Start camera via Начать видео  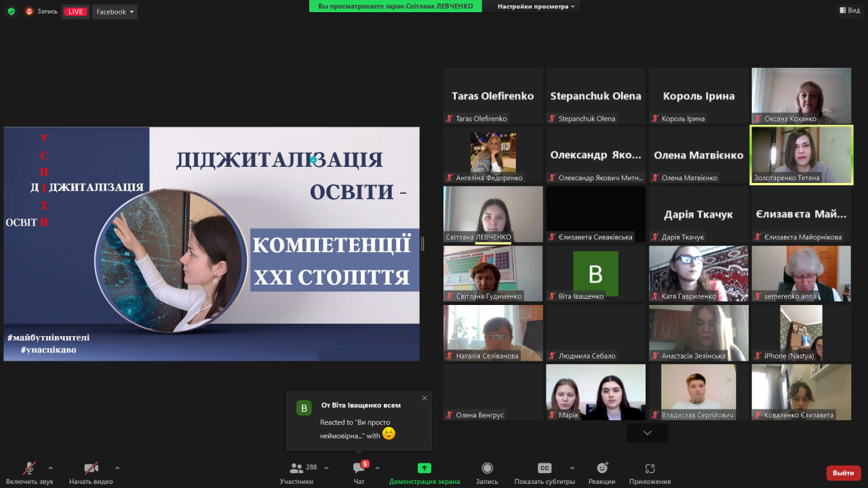coord(91,468)
